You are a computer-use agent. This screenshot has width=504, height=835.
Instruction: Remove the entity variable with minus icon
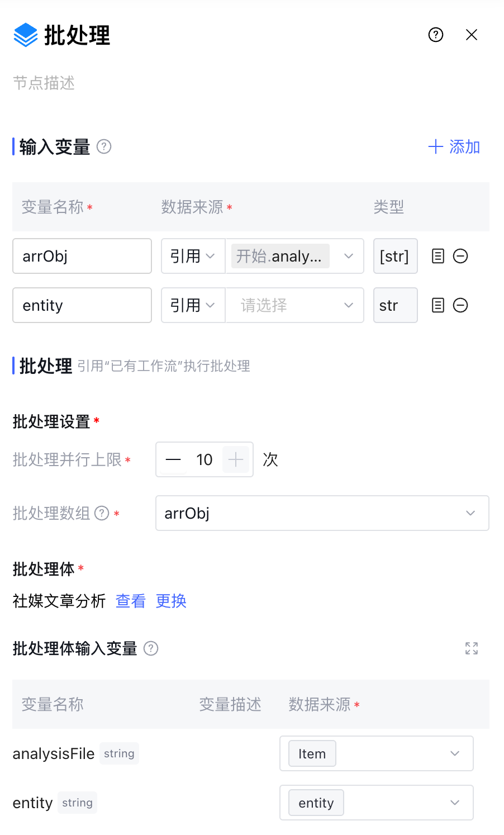pos(460,305)
